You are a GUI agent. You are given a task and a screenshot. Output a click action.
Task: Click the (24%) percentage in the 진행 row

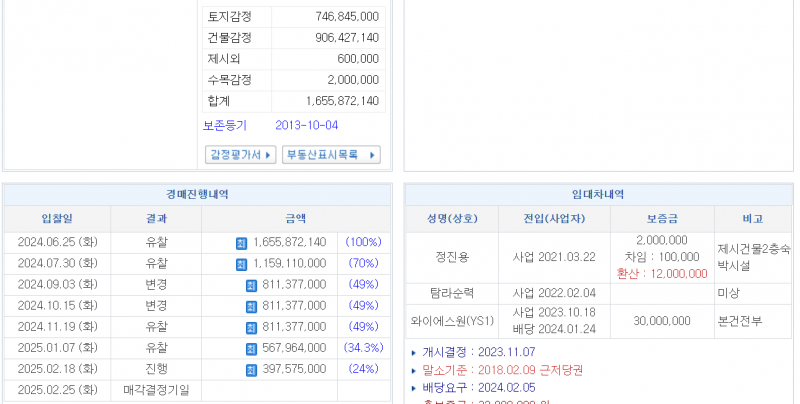pyautogui.click(x=363, y=369)
